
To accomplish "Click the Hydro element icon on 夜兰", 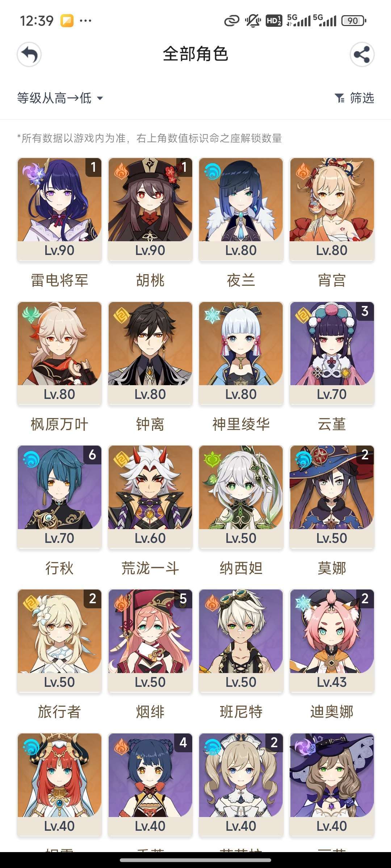I will click(x=212, y=172).
